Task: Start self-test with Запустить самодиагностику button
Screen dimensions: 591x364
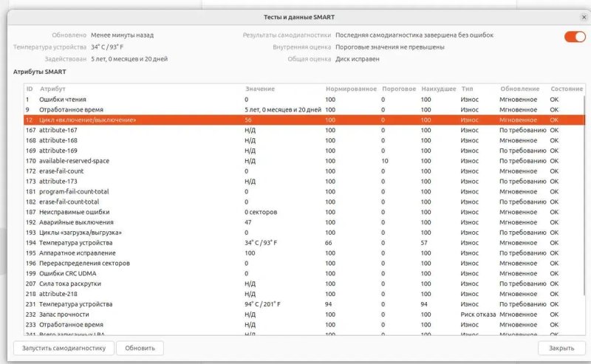Action: 64,348
